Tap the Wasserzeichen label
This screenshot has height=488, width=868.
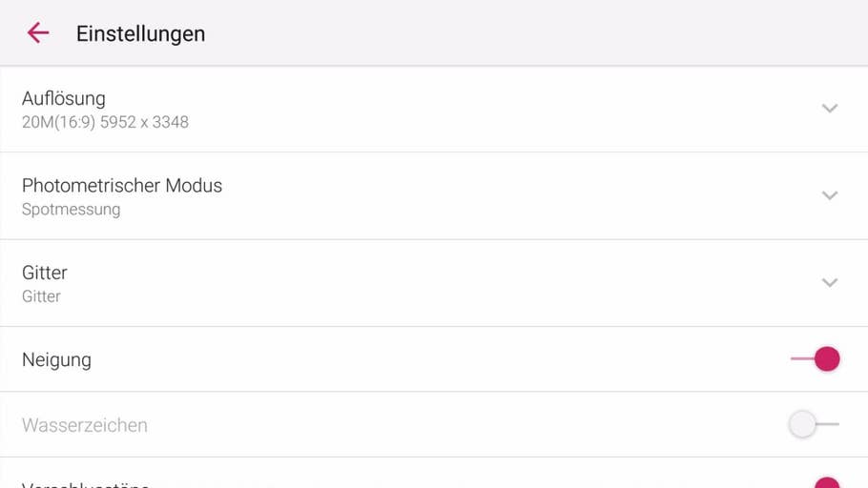85,425
